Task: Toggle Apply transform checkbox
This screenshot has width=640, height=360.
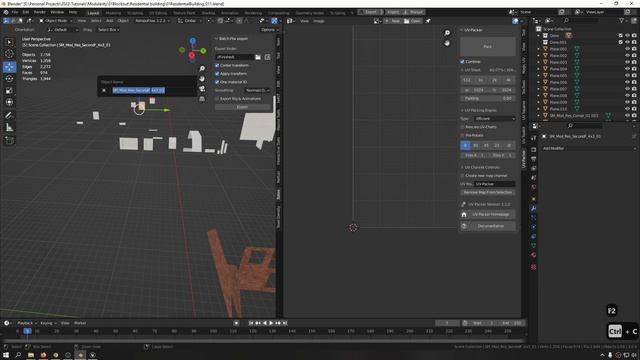Action: pos(217,74)
